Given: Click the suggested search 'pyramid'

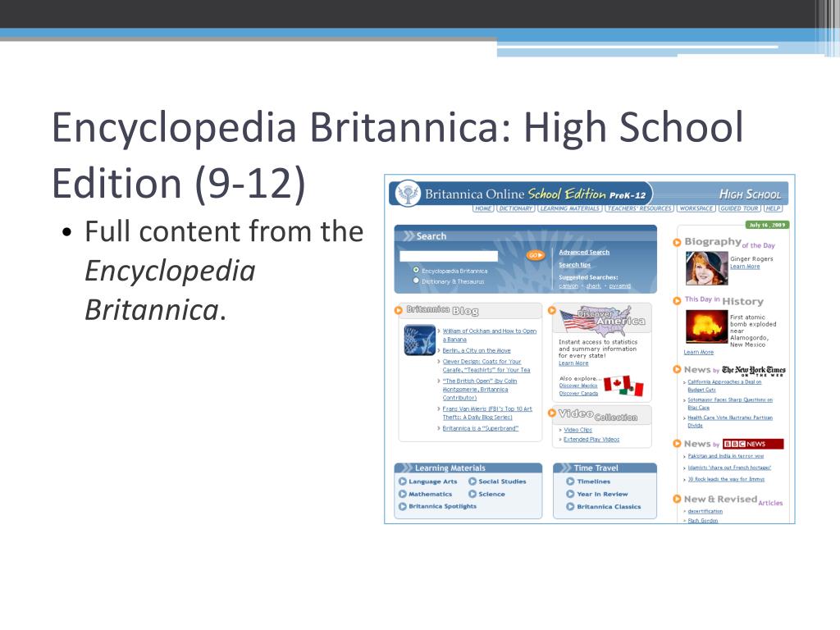Looking at the screenshot, I should point(620,286).
